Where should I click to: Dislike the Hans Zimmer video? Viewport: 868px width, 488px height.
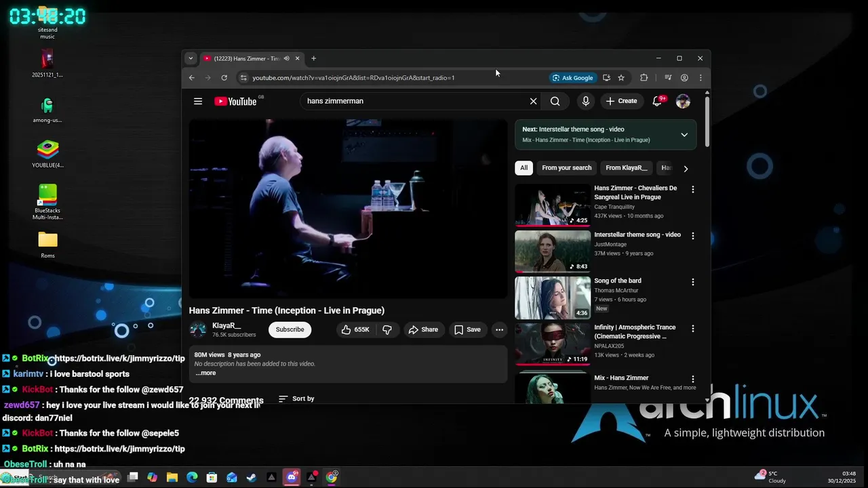pyautogui.click(x=387, y=329)
